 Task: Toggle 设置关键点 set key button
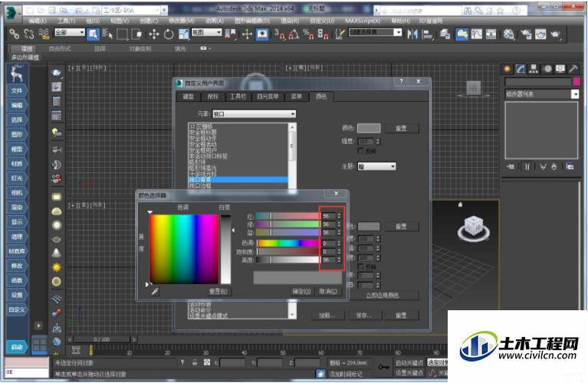point(409,372)
